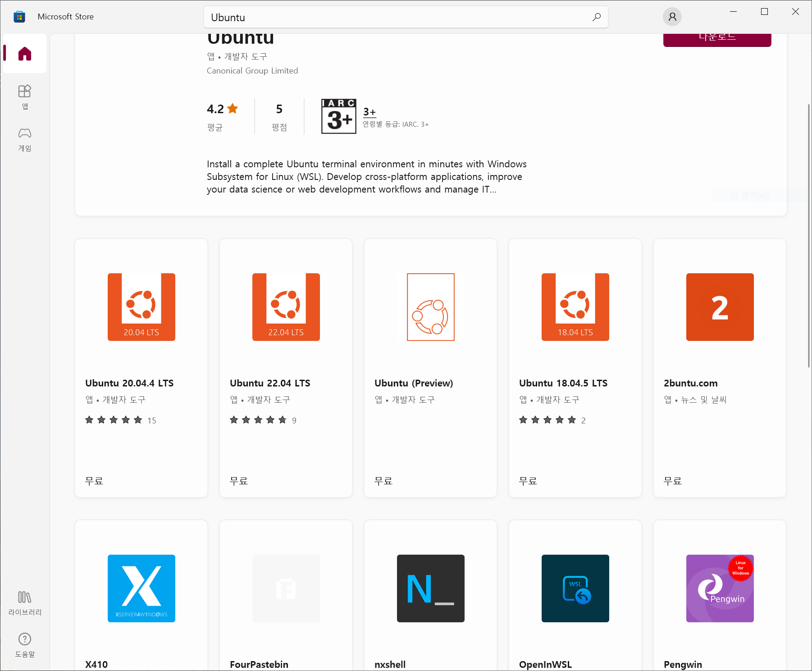Click Ubuntu 22.04 star rating with 9

[263, 420]
